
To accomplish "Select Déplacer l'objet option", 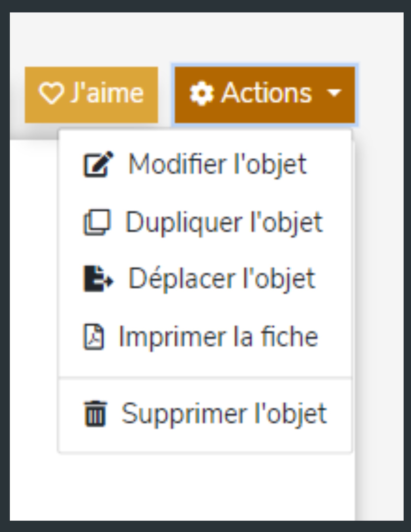I will tap(205, 279).
